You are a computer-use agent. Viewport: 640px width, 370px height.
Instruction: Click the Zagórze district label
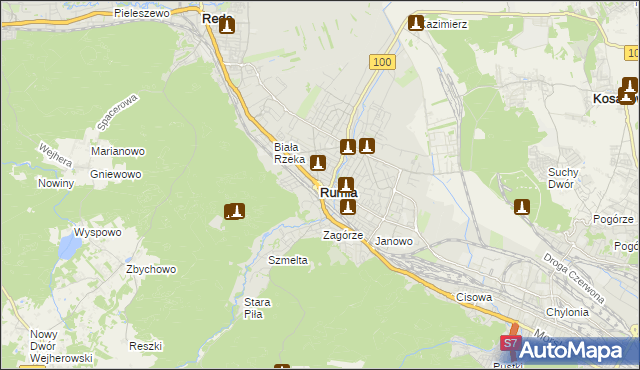(343, 235)
